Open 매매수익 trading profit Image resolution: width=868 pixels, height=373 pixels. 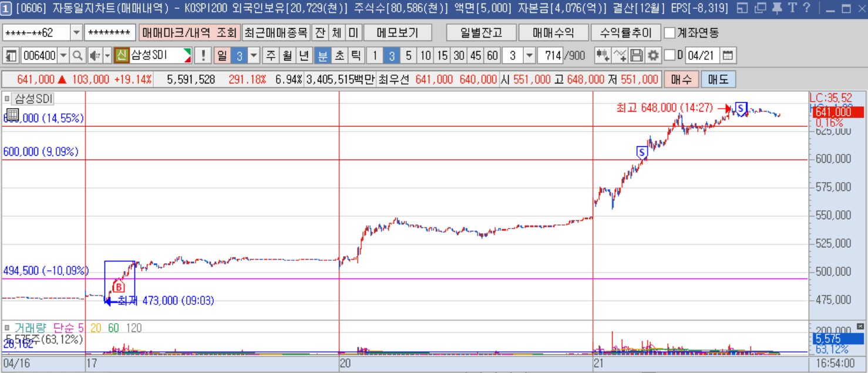tap(553, 32)
